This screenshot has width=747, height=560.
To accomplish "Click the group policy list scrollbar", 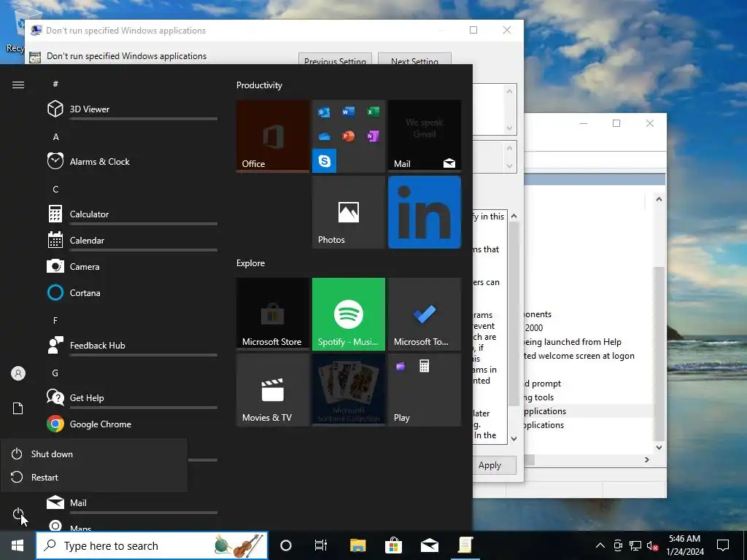I will click(x=659, y=354).
